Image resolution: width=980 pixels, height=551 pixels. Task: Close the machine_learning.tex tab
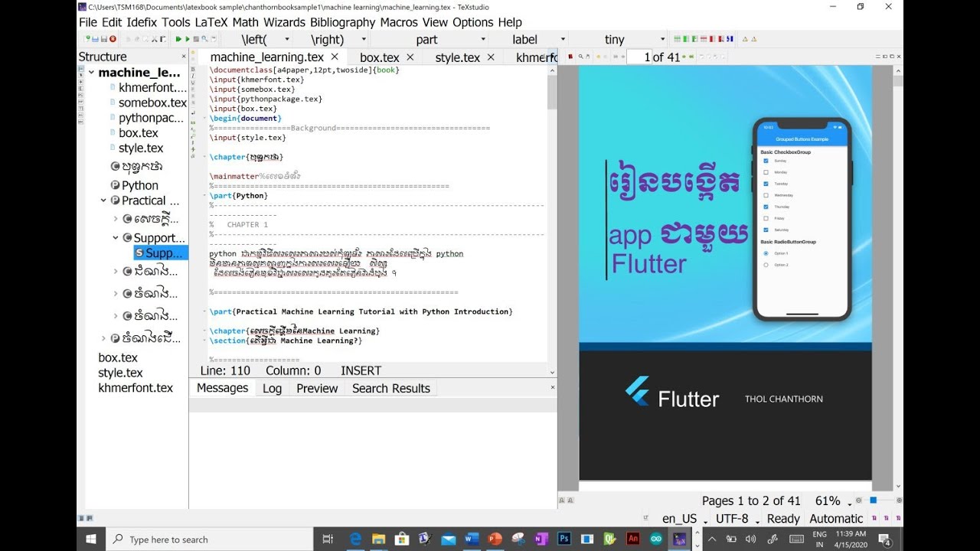(335, 57)
